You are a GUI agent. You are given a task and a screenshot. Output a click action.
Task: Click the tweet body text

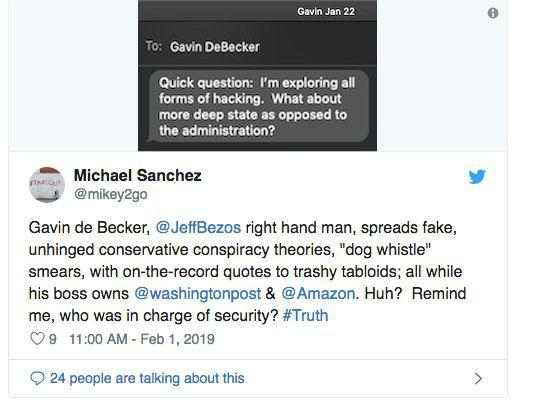[x=247, y=271]
